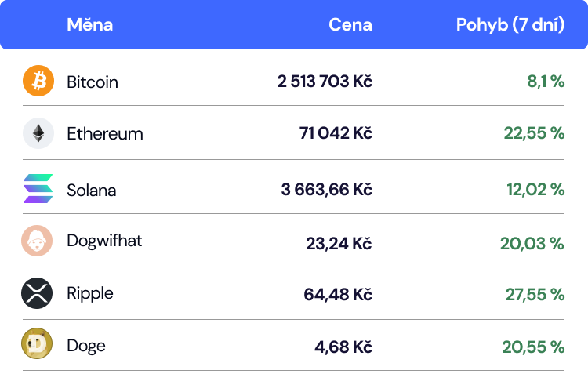Sort by the Cena column header
The height and width of the screenshot is (392, 588).
click(350, 25)
